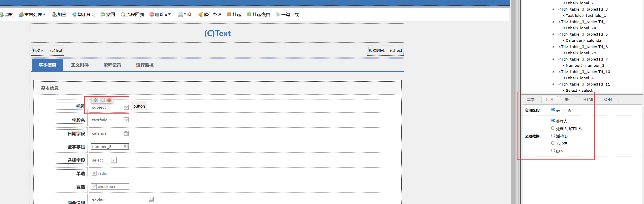644x204 pixels.
Task: Collapse the table_3_table$Td_7 tree node
Action: pyautogui.click(x=553, y=59)
